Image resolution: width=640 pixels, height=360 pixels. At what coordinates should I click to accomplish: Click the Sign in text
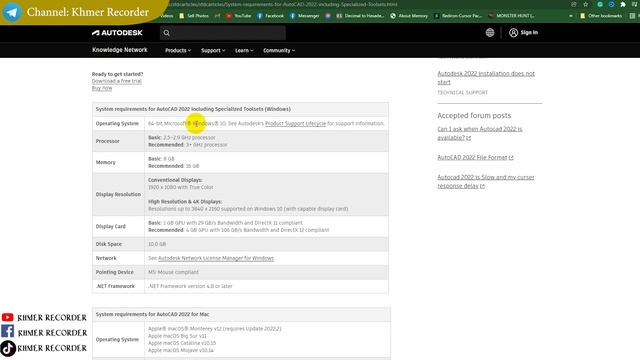[529, 32]
